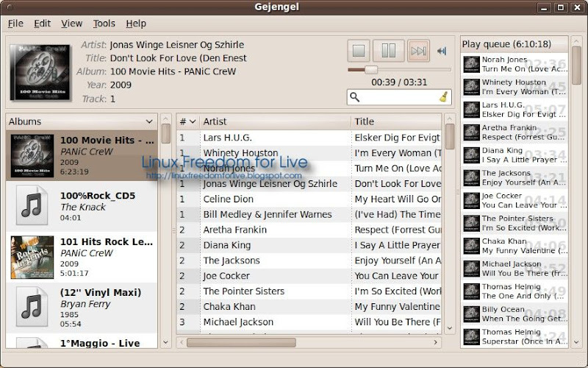Click the Stop playback button
Screen dimensions: 588x368
(x=359, y=51)
